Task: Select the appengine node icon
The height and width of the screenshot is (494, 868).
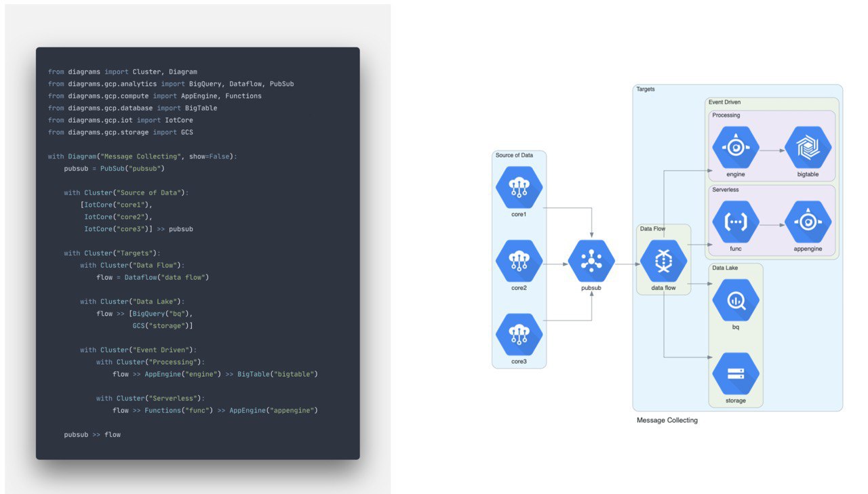Action: 808,222
